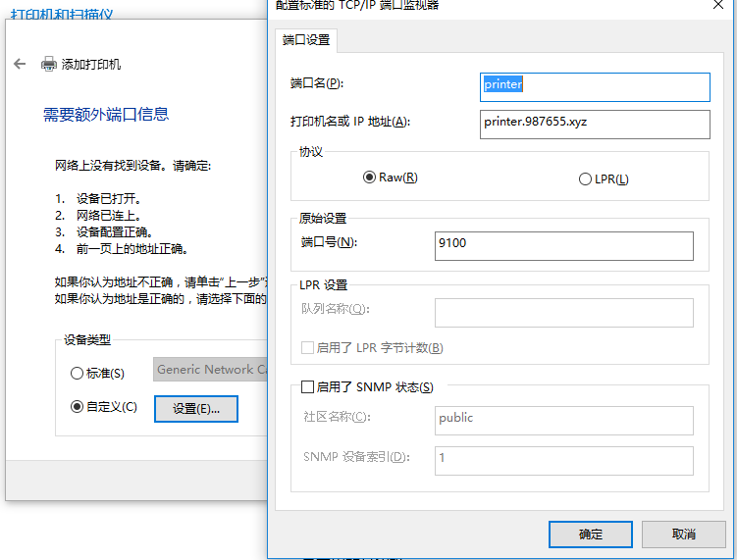Open the 设置(E)... custom settings button
Image resolution: width=737 pixels, height=560 pixels.
196,409
